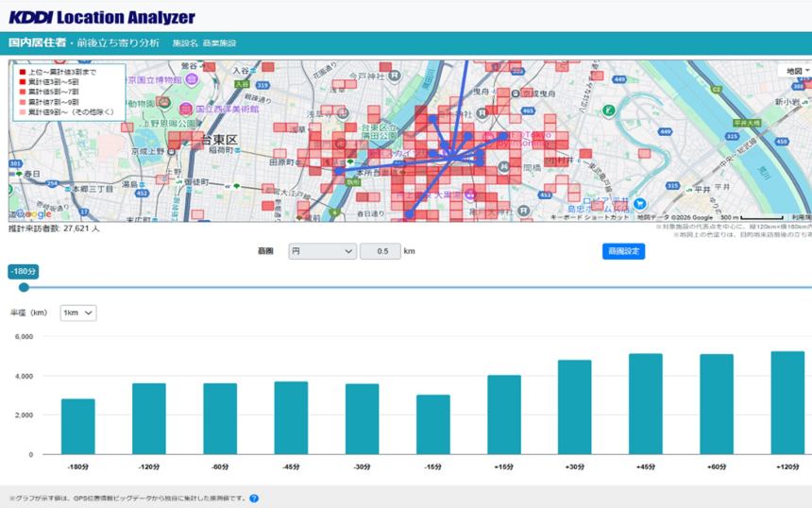Click the 累計値9割～ legend swatch
The width and height of the screenshot is (812, 508).
point(23,111)
